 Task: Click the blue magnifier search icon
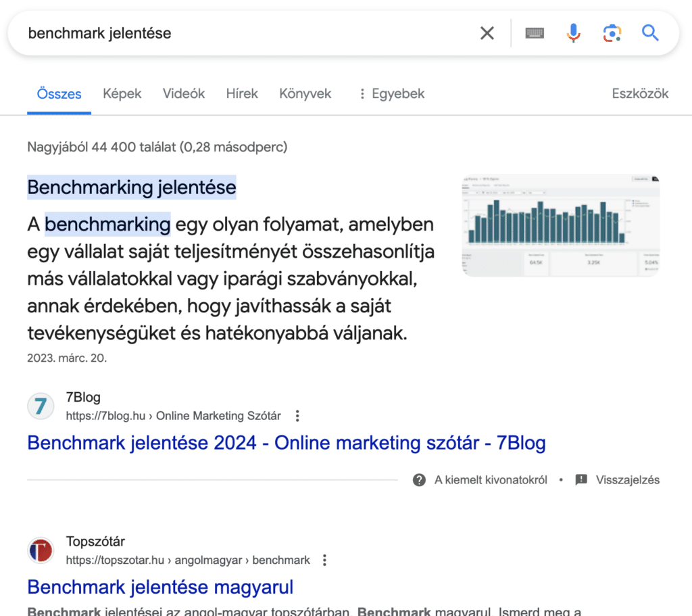pos(649,32)
